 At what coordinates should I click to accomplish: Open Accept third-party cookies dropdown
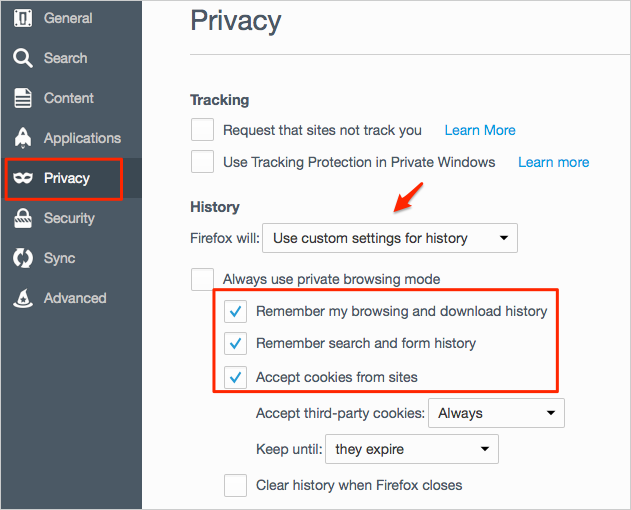(x=496, y=413)
